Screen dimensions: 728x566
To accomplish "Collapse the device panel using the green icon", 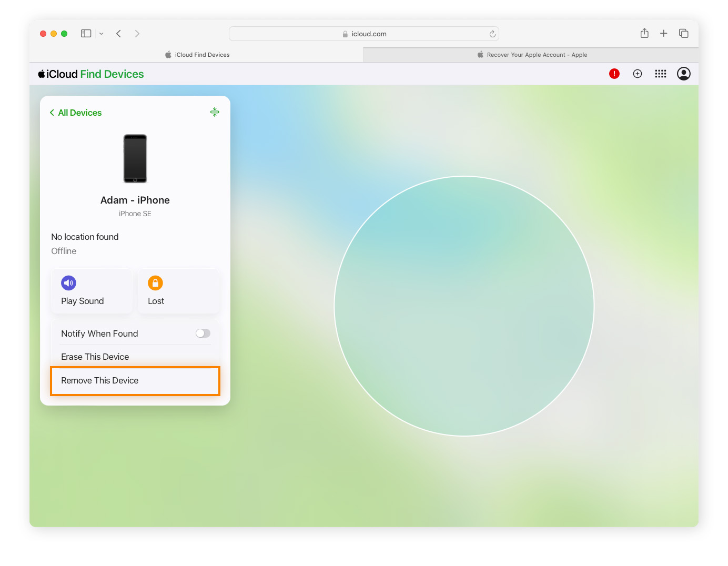I will 215,112.
